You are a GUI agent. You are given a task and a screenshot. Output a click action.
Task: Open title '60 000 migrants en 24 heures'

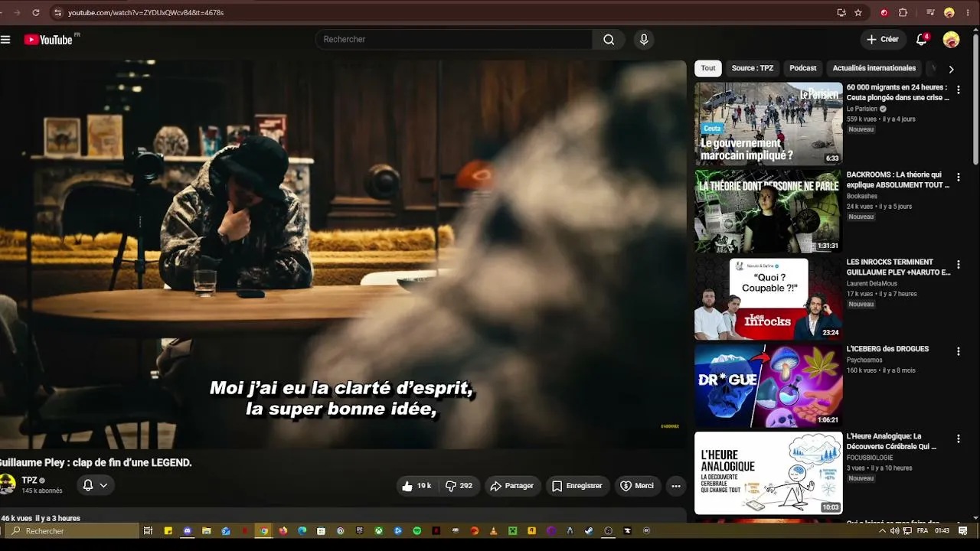(x=898, y=93)
